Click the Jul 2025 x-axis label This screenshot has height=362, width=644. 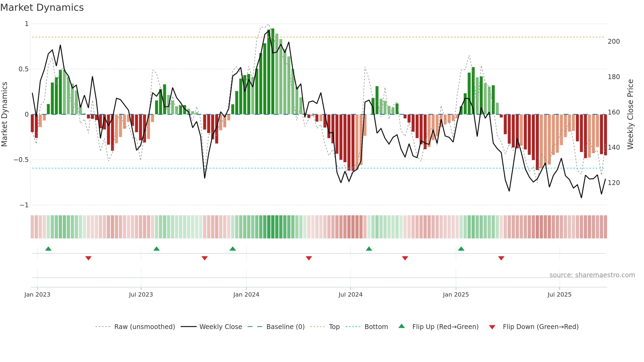pos(559,294)
